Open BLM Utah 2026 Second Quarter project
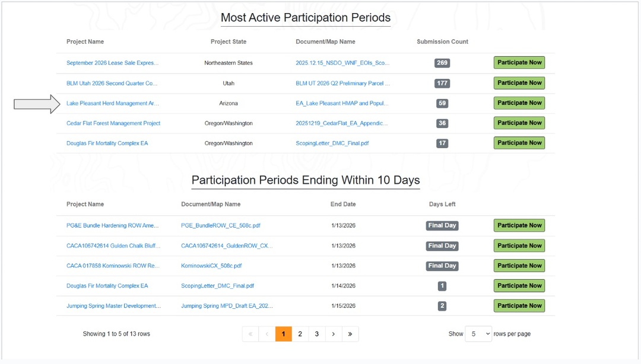The width and height of the screenshot is (641, 364). pos(112,84)
